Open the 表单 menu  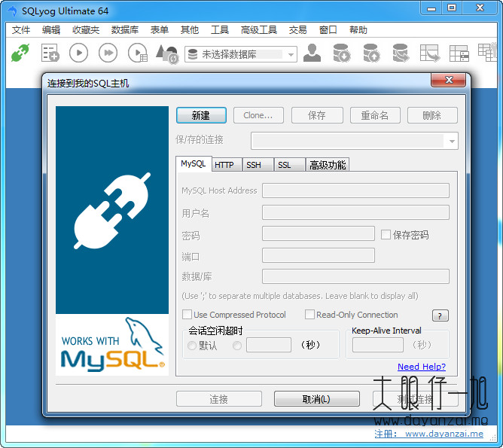(160, 30)
